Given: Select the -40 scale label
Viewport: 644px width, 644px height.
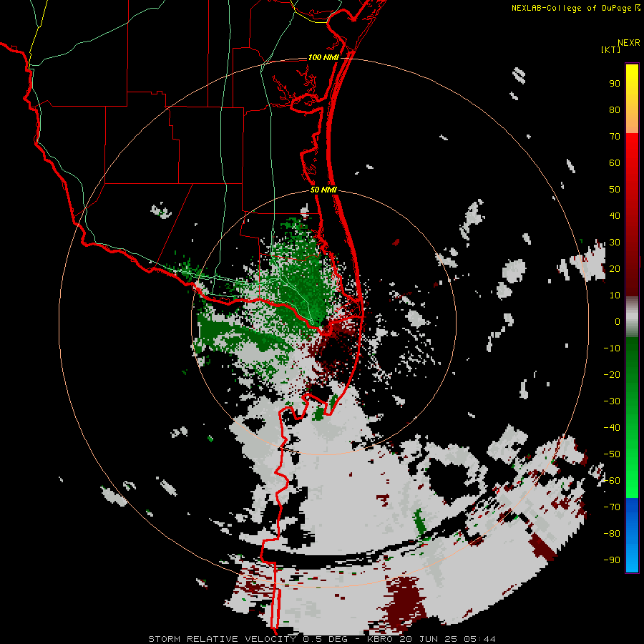Looking at the screenshot, I should point(612,428).
